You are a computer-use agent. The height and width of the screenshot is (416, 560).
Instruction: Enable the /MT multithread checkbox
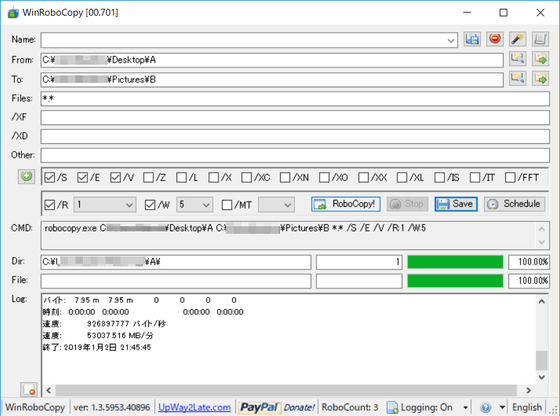pyautogui.click(x=227, y=205)
